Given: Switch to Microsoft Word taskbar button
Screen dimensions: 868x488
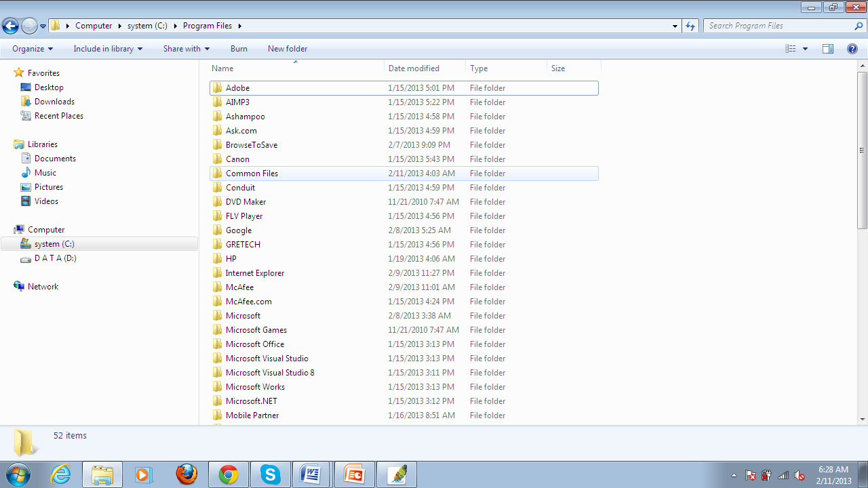Looking at the screenshot, I should coord(312,474).
